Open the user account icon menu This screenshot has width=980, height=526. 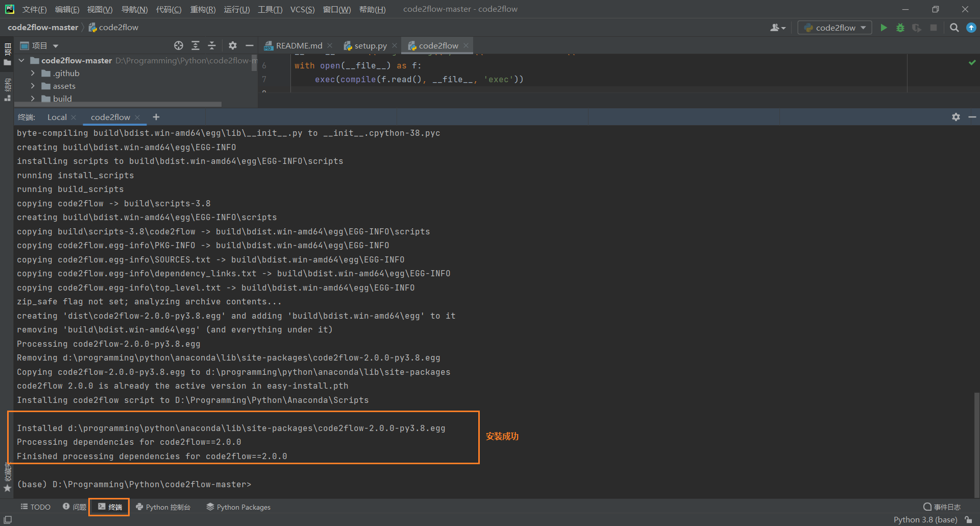point(778,28)
